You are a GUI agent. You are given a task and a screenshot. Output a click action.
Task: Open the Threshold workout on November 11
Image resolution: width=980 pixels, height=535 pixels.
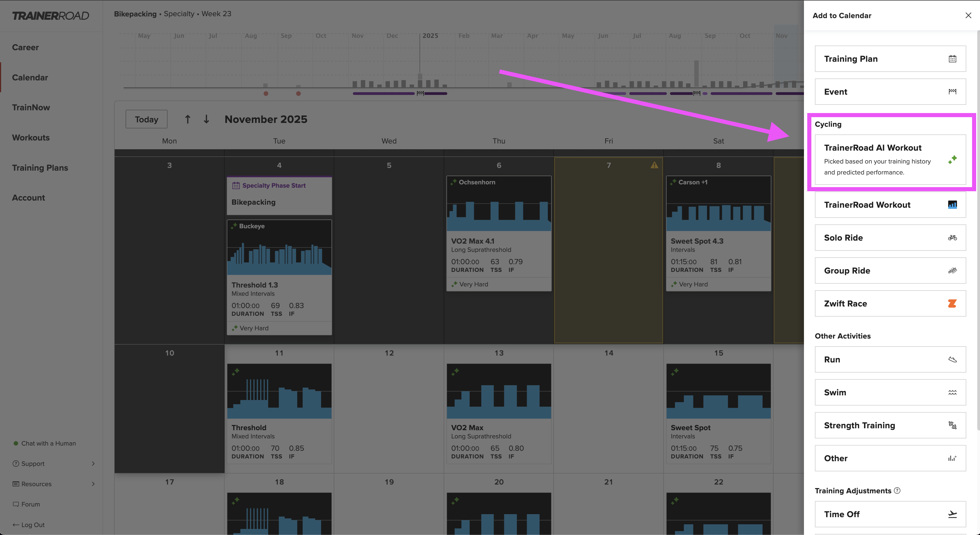tap(279, 413)
